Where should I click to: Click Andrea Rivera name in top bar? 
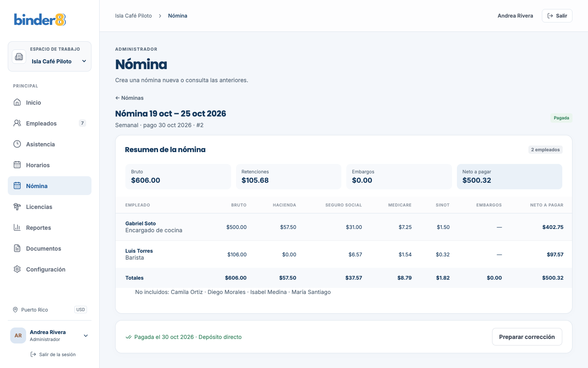[x=515, y=16]
